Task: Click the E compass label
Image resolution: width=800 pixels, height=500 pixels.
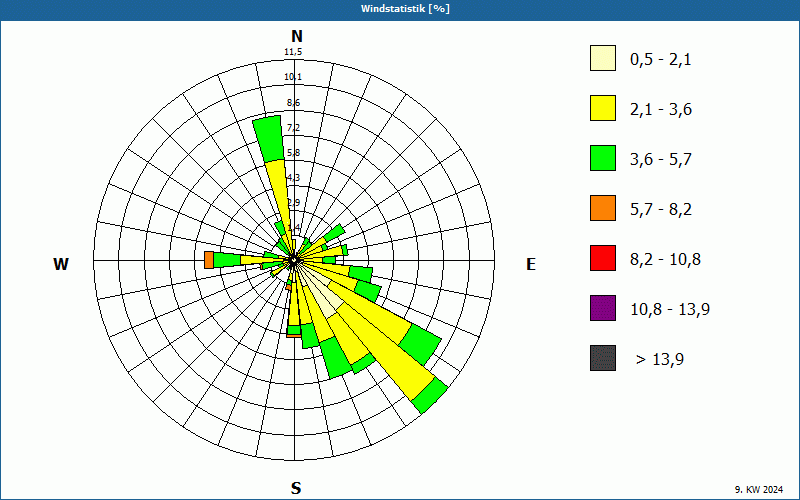Action: click(531, 264)
